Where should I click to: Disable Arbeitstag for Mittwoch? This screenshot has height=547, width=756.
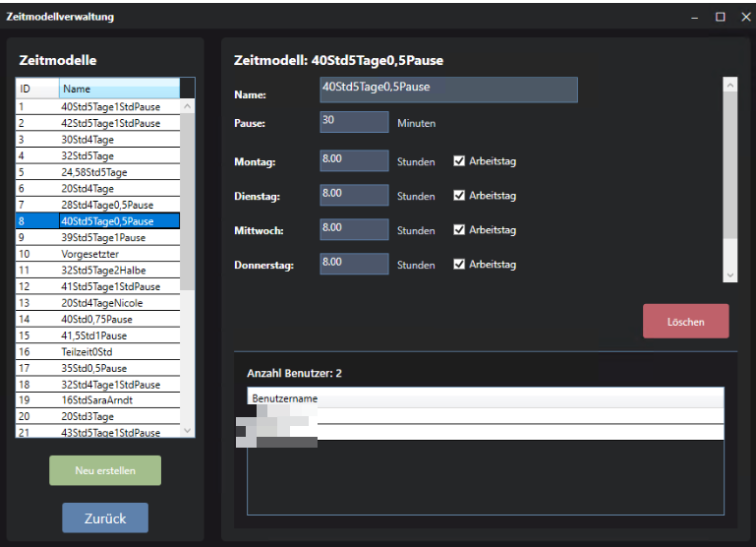[459, 230]
